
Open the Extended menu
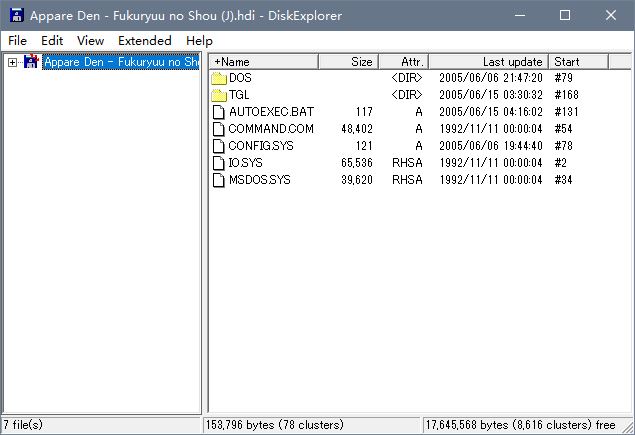145,41
